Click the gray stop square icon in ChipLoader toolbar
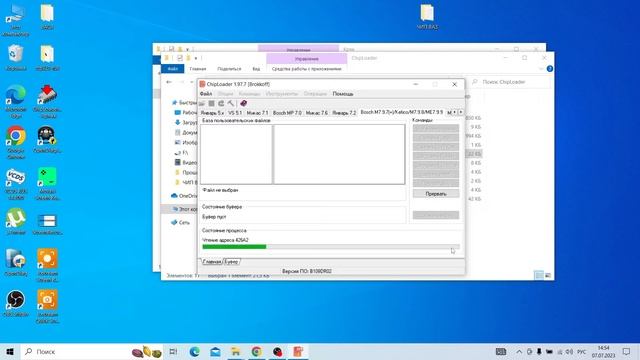Screen dimensions: 640x360 coord(211,103)
